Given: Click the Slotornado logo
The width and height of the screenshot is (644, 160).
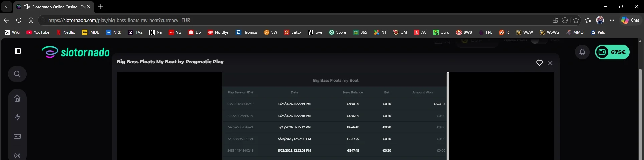Looking at the screenshot, I should (75, 52).
